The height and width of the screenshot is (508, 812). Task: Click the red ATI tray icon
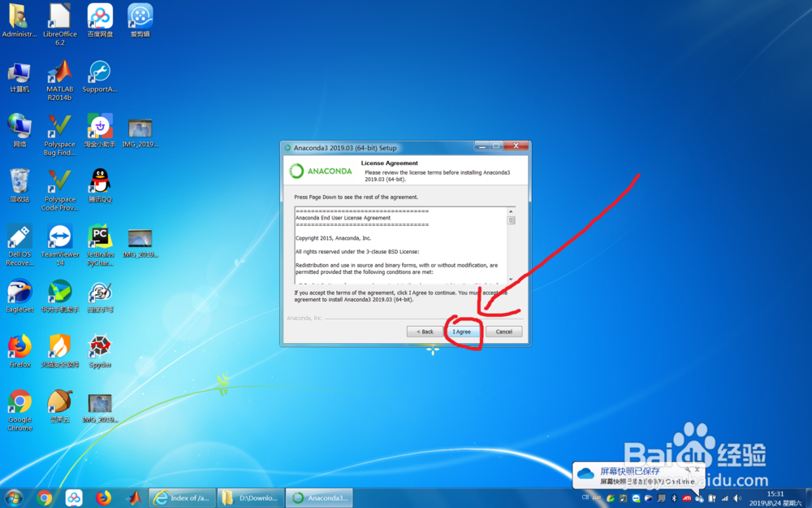(x=687, y=498)
